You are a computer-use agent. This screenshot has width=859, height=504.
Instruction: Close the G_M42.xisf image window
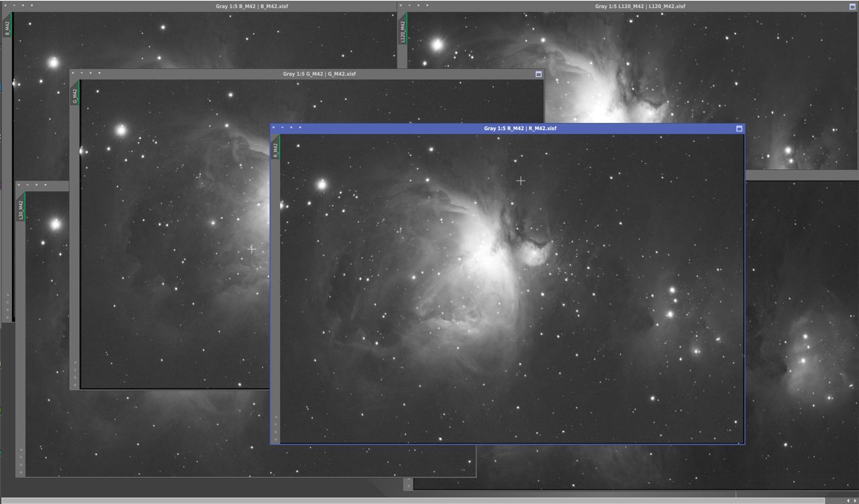[73, 73]
